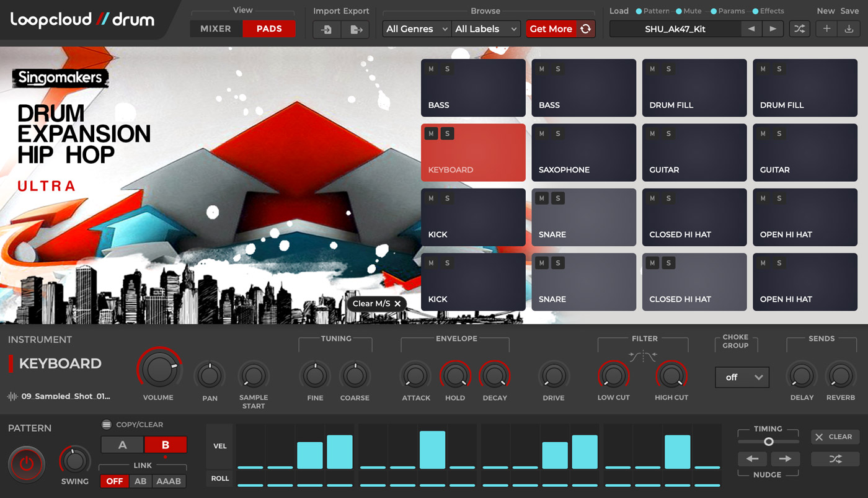Click the sample name 09_Sampled_Shot_01
868x498 pixels.
click(x=66, y=396)
